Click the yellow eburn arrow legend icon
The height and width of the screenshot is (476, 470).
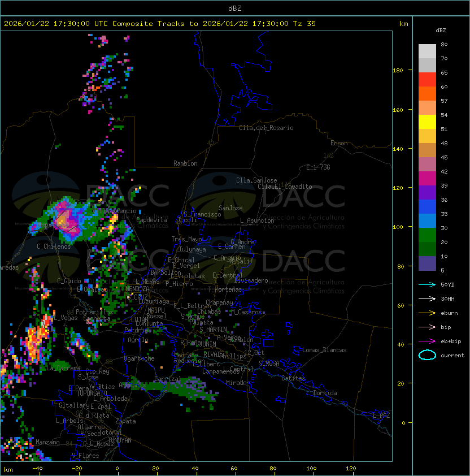[x=427, y=313]
